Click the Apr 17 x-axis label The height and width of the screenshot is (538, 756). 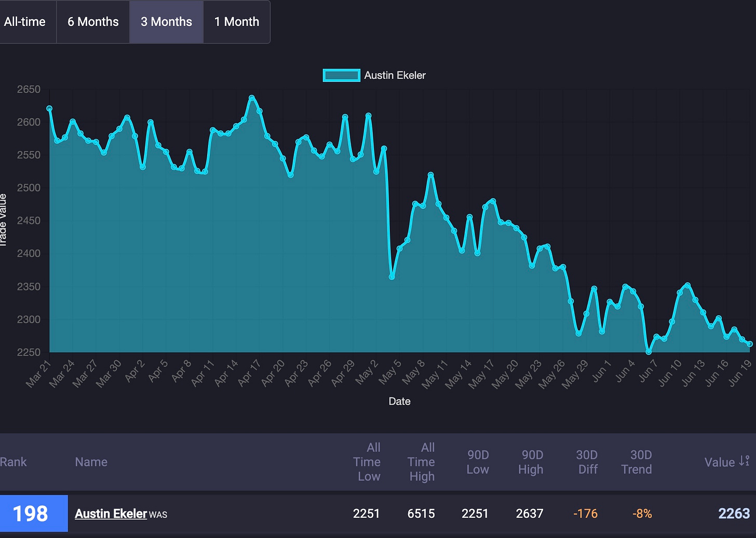(249, 374)
